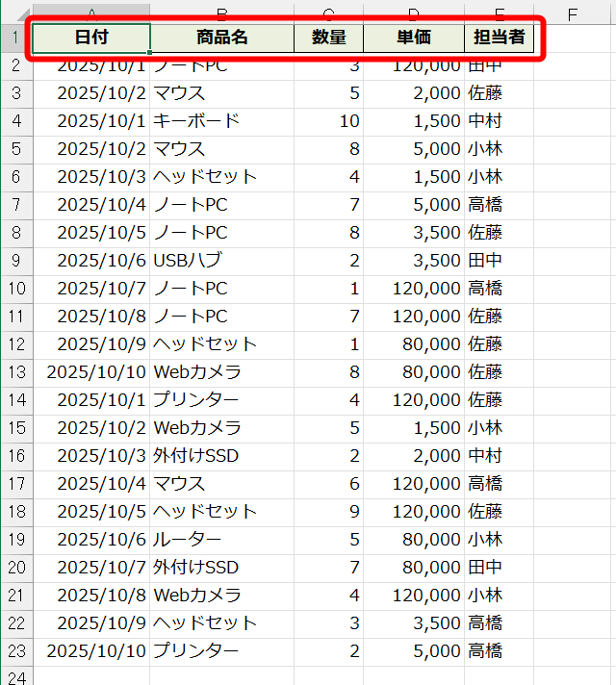Viewport: 616px width, 685px height.
Task: Click 80,000 price in row 12
Action: 414,344
